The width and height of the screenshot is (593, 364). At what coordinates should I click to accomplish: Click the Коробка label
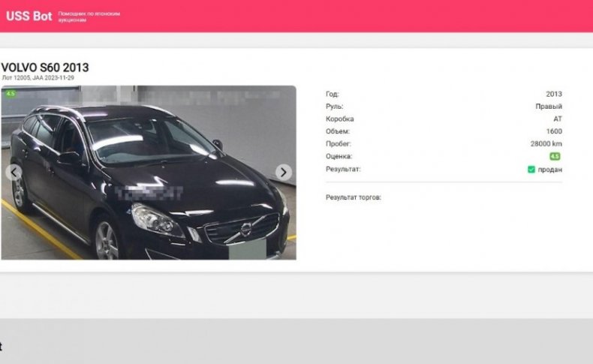pyautogui.click(x=339, y=119)
